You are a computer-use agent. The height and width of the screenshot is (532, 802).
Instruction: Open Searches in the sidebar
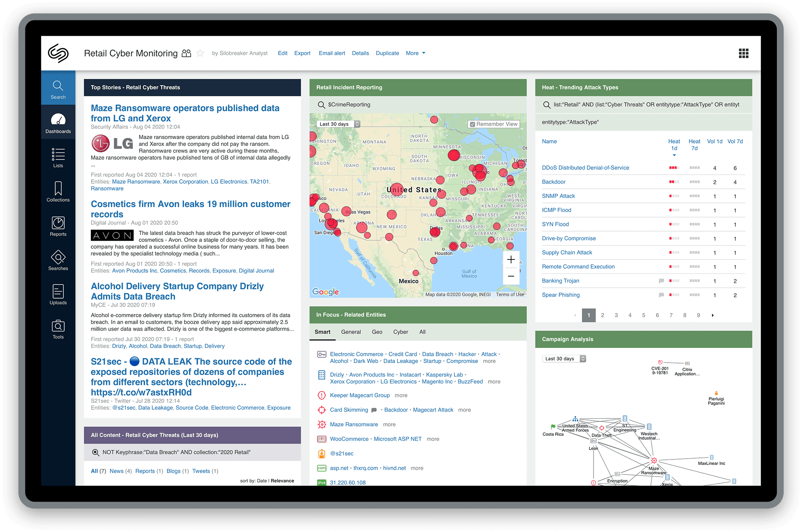coord(58,260)
